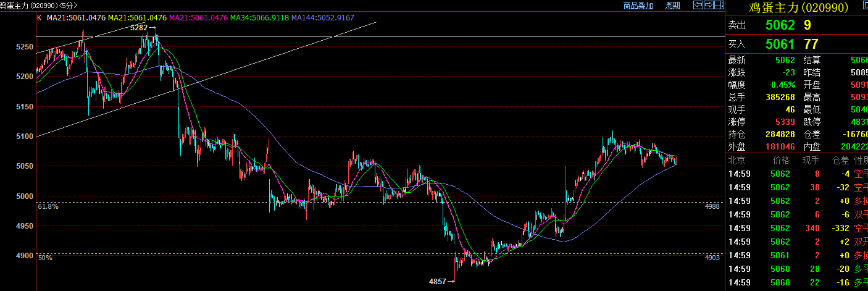
Task: Open the 周期 period selector
Action: click(x=672, y=6)
